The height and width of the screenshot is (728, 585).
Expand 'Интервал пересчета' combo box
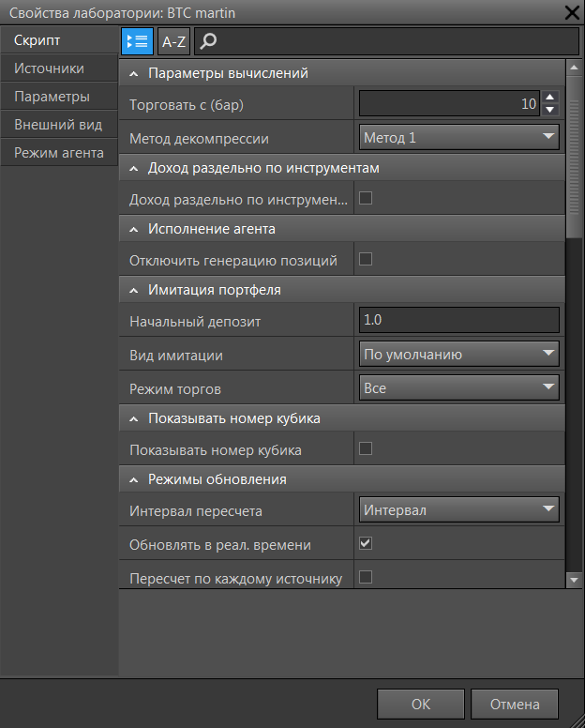(459, 509)
